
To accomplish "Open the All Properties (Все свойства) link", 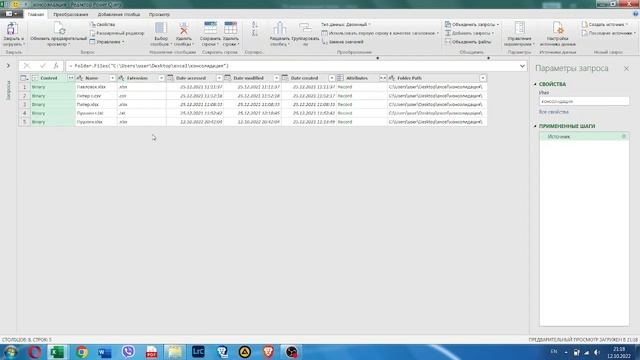I will coord(553,112).
